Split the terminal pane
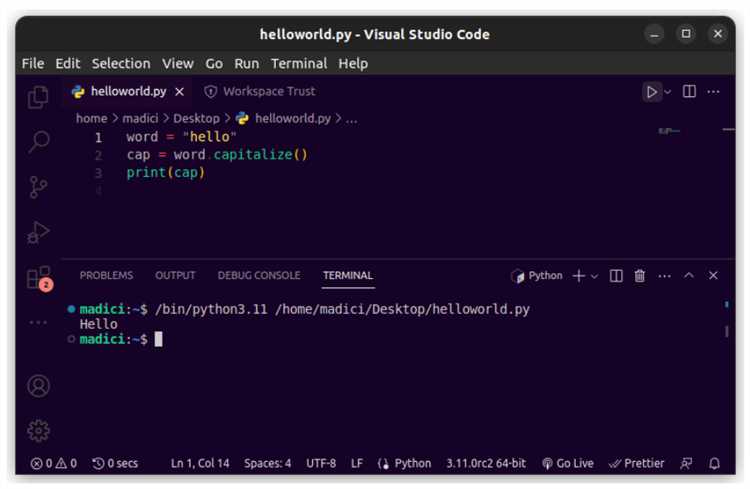This screenshot has height=489, width=750. click(x=616, y=276)
